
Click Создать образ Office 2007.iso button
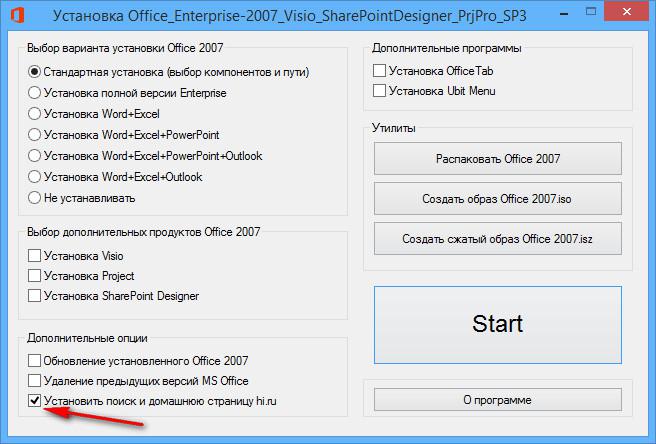point(497,199)
